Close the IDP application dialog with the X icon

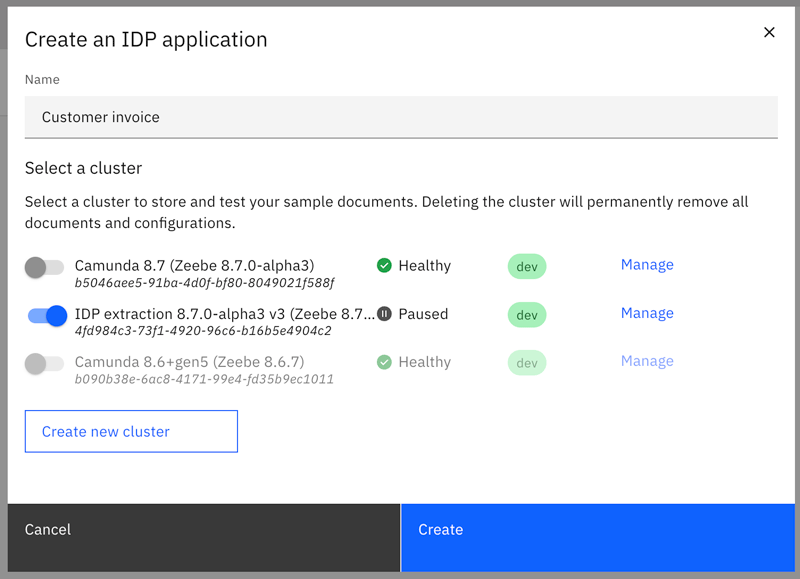pos(769,32)
